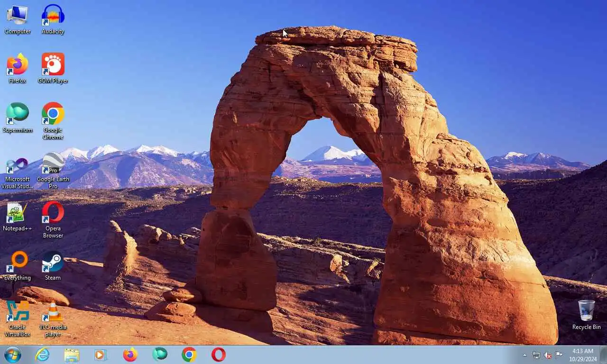Click the muted volume tray icon
The width and height of the screenshot is (607, 364).
(x=548, y=355)
